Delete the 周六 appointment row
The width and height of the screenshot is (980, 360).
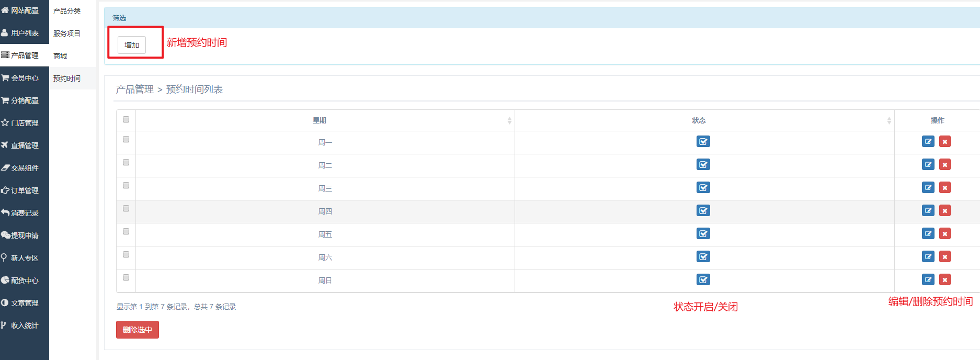pos(944,256)
